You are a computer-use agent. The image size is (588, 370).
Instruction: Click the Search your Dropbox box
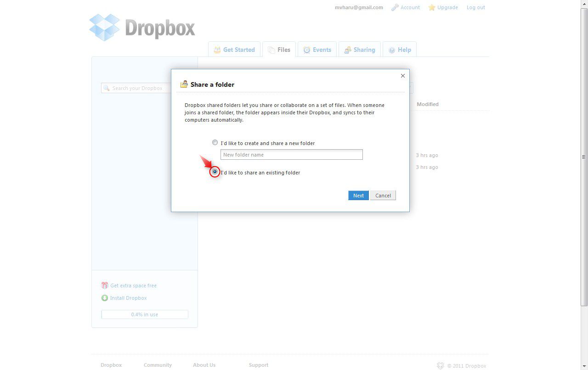(137, 88)
